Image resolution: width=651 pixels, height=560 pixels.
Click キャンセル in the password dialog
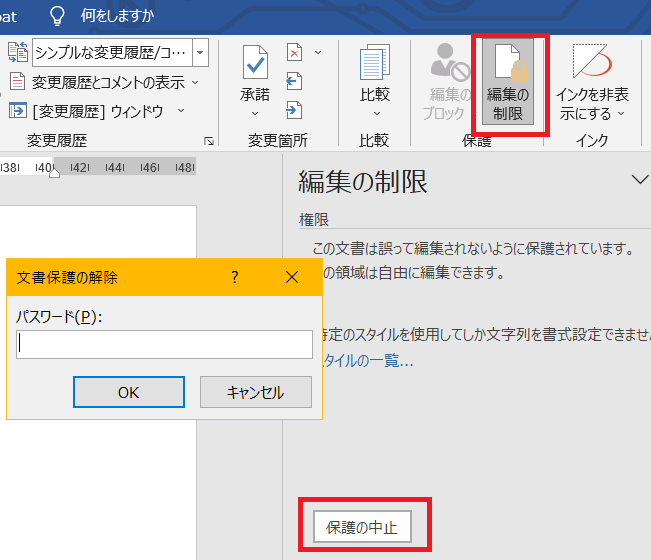(255, 392)
